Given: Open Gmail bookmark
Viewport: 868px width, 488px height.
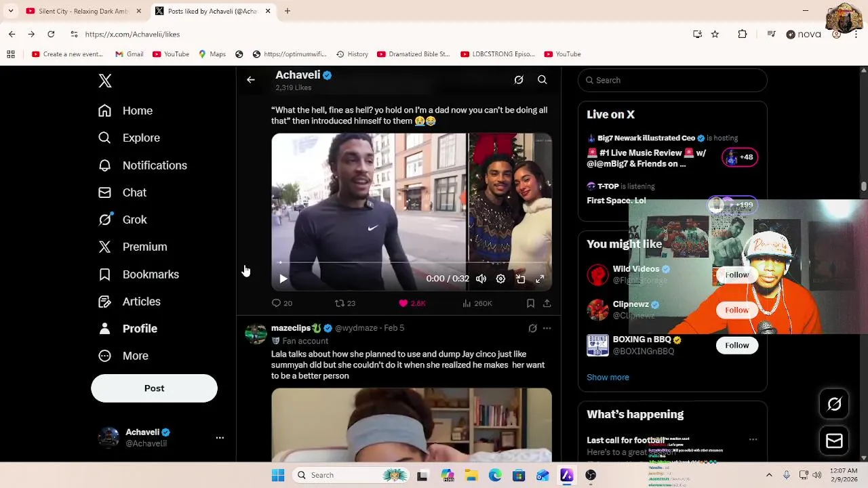Looking at the screenshot, I should 130,54.
